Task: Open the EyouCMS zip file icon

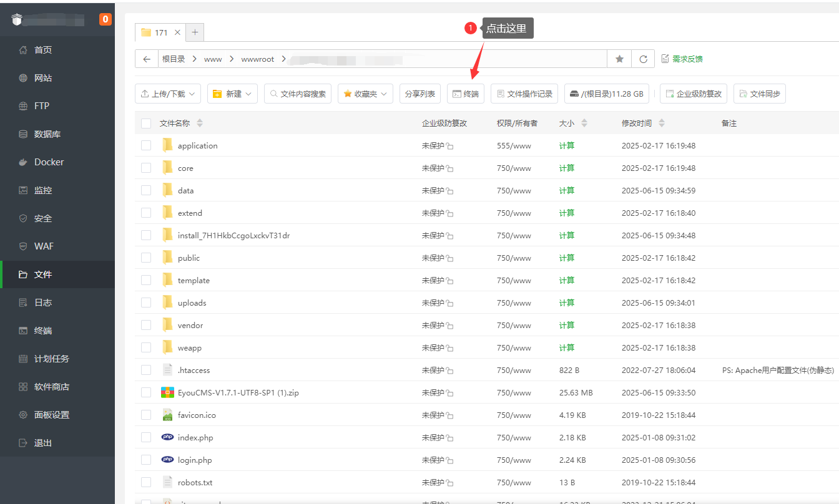Action: [167, 392]
